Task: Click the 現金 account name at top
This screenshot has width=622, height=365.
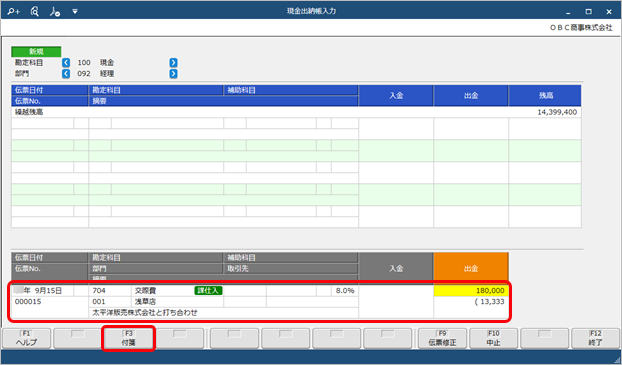Action: (x=107, y=63)
